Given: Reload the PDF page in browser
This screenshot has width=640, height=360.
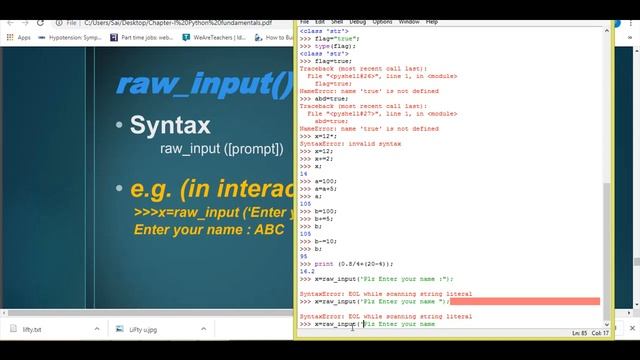Looking at the screenshot, I should coord(40,23).
